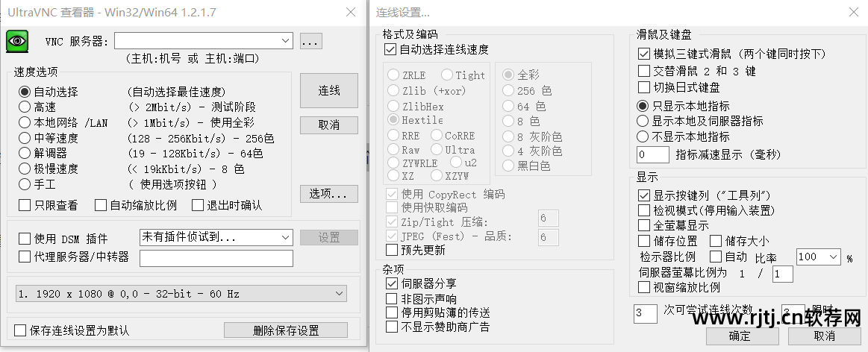Viewport: 868px width, 352px height.
Task: Enable 视窗缩放比例 checkbox
Action: click(x=644, y=287)
